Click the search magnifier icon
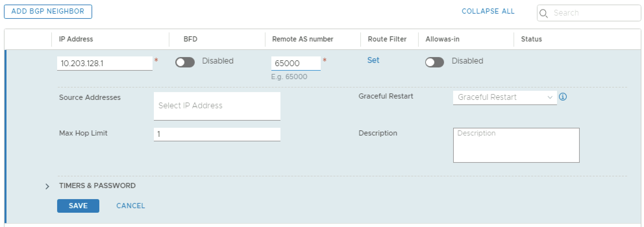Viewport: 644px width, 227px height. tap(543, 13)
